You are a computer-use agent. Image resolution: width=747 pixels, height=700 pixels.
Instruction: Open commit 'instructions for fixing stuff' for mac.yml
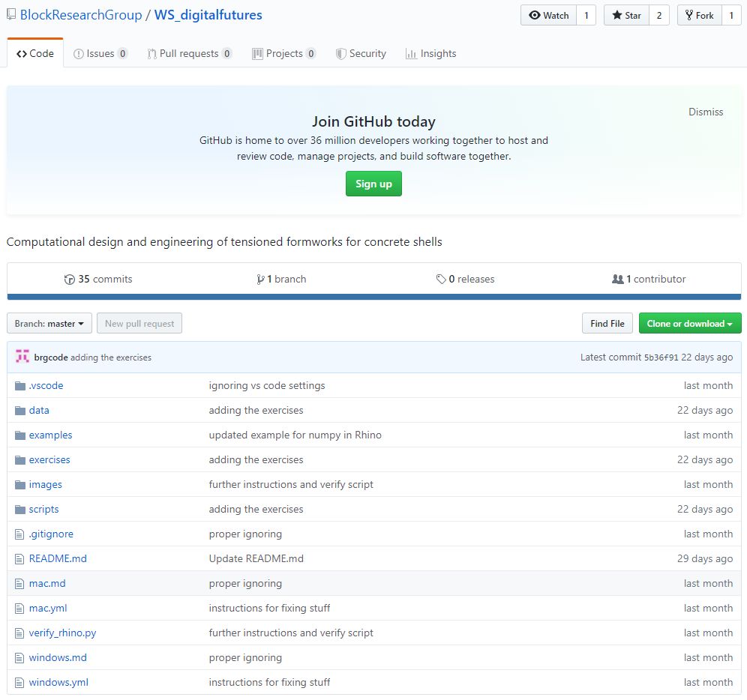pos(269,609)
